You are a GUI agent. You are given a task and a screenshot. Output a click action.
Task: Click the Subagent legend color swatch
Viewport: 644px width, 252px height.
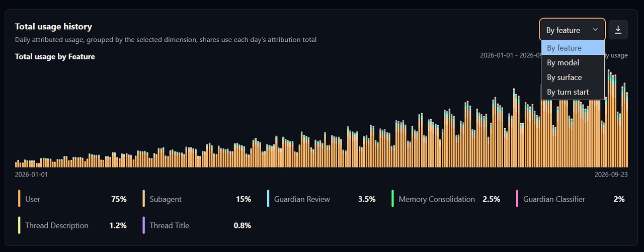tap(144, 199)
